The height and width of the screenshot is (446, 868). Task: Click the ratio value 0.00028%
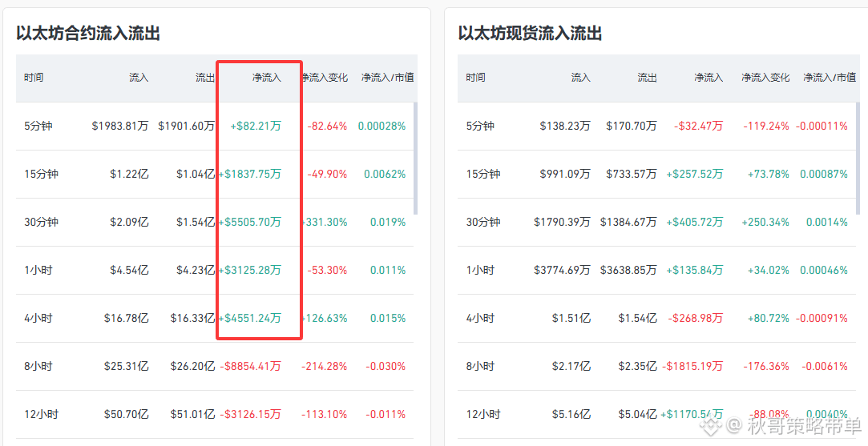point(382,127)
